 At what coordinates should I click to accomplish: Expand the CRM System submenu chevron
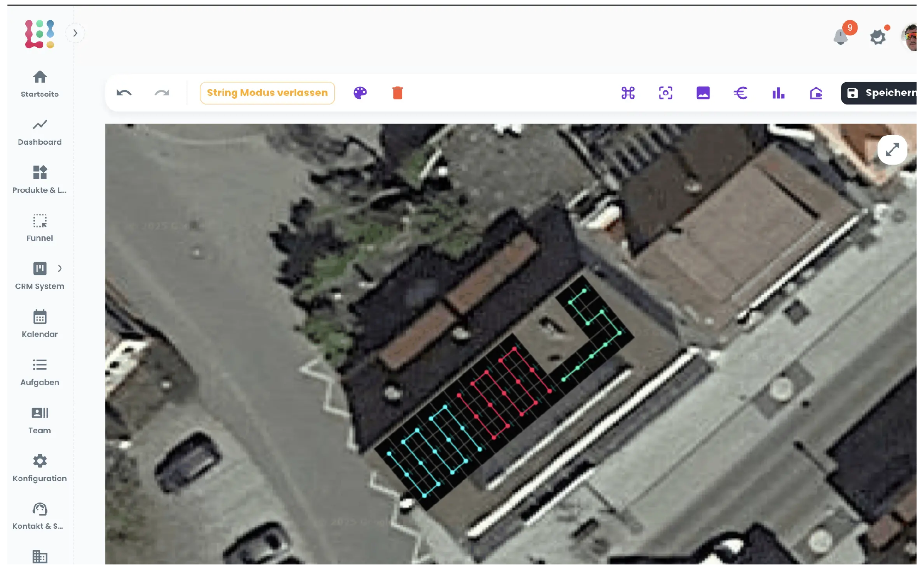click(x=60, y=268)
